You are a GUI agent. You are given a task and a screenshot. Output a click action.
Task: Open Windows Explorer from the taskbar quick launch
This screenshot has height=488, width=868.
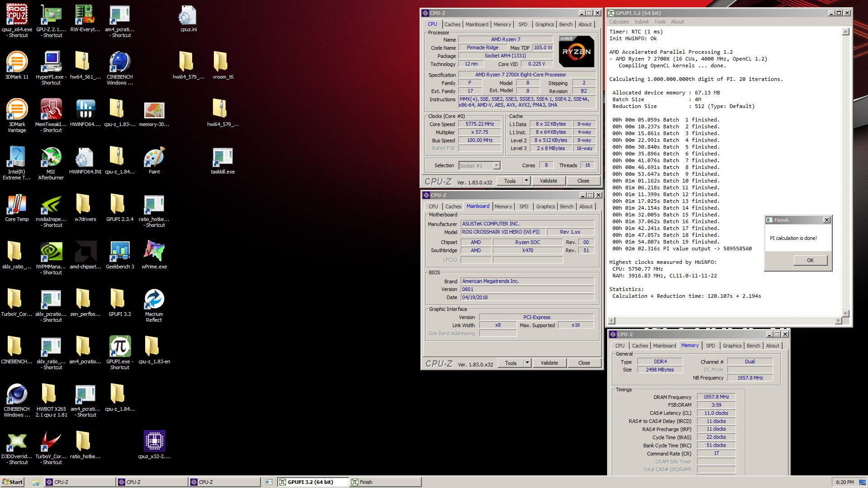pos(35,482)
